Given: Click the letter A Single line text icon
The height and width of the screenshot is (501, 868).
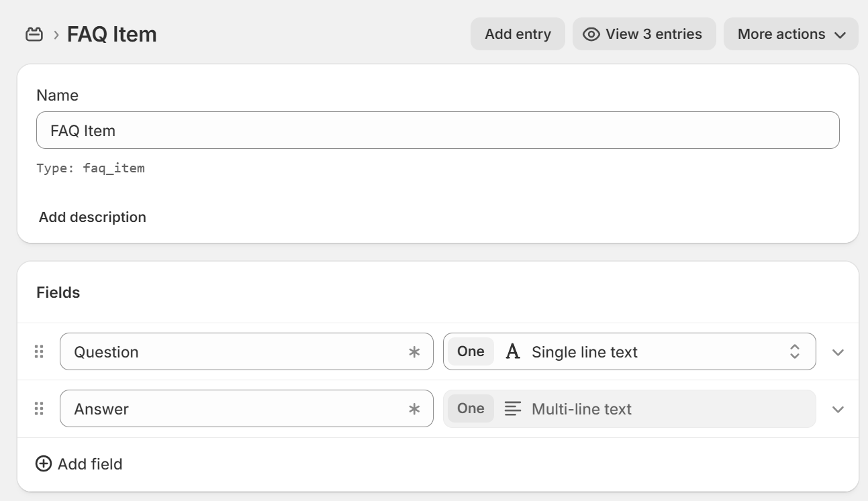Looking at the screenshot, I should coord(513,351).
